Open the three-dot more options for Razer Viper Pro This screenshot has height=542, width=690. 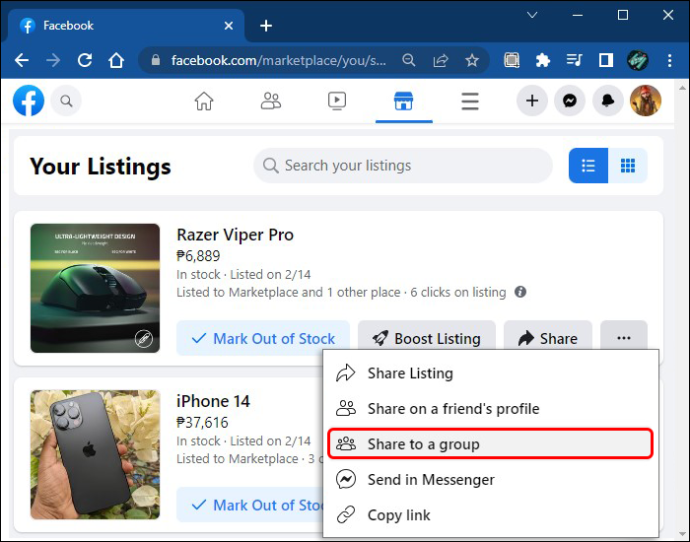click(624, 338)
